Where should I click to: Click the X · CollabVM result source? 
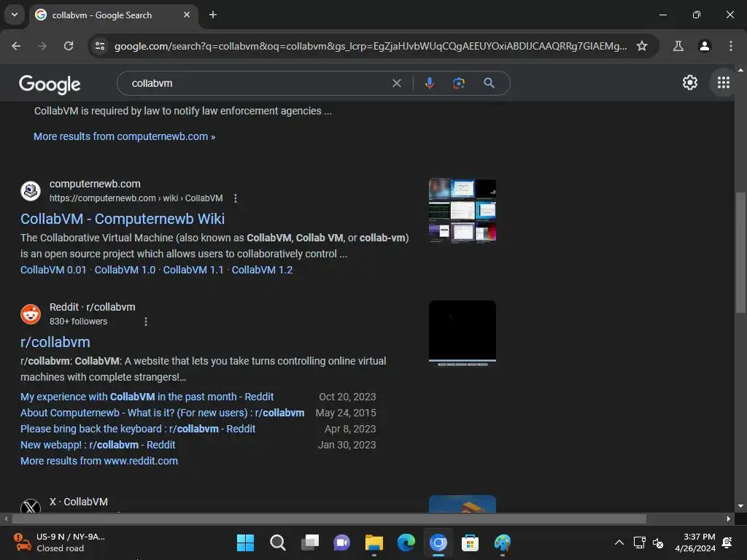click(79, 502)
